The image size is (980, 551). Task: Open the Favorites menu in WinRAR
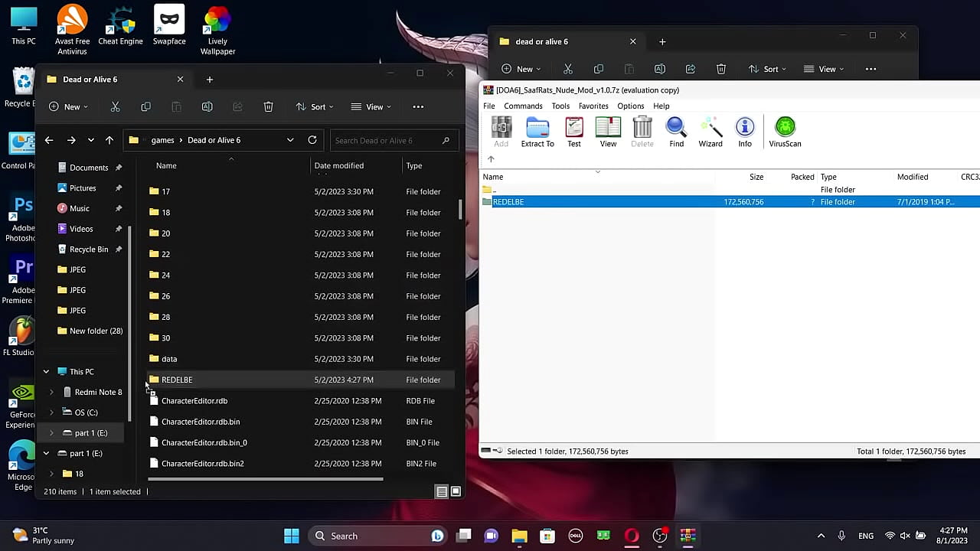coord(593,106)
